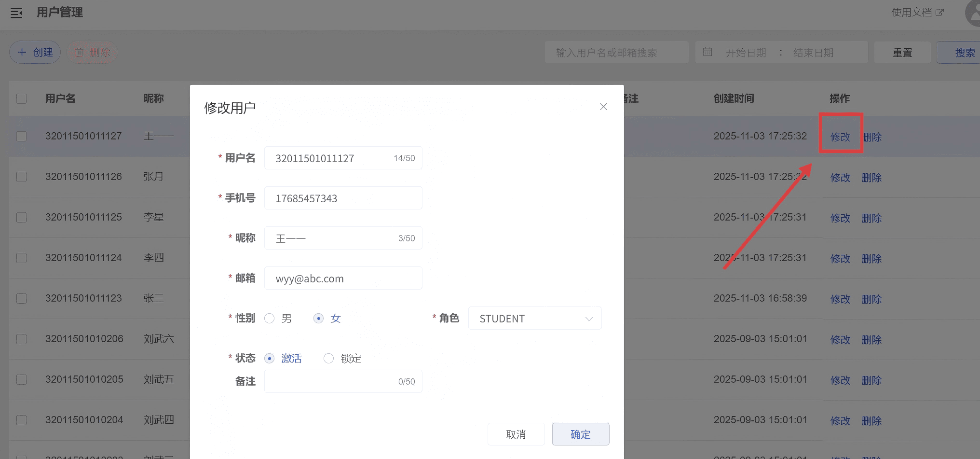
Task: Select the 女 gender radio button
Action: click(318, 319)
